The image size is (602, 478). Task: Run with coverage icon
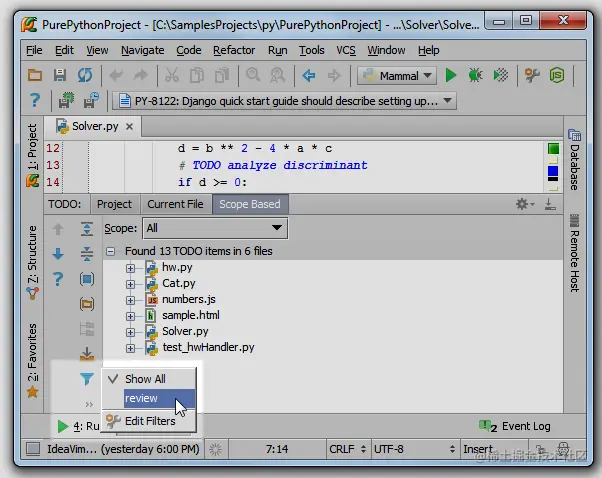501,75
